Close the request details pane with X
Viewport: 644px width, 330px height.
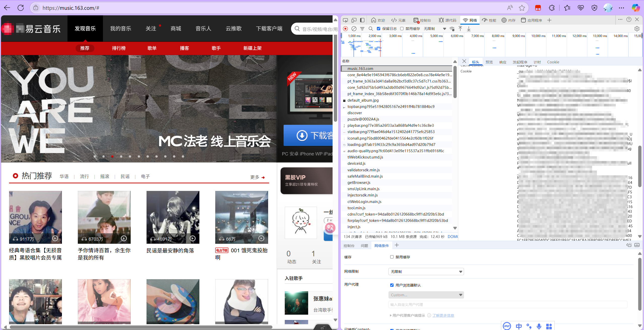click(x=464, y=61)
